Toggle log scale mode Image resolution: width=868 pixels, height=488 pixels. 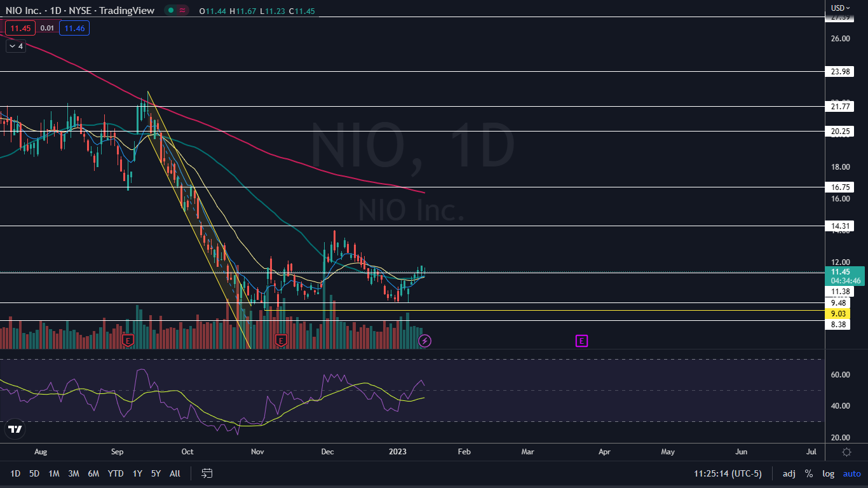coord(829,473)
